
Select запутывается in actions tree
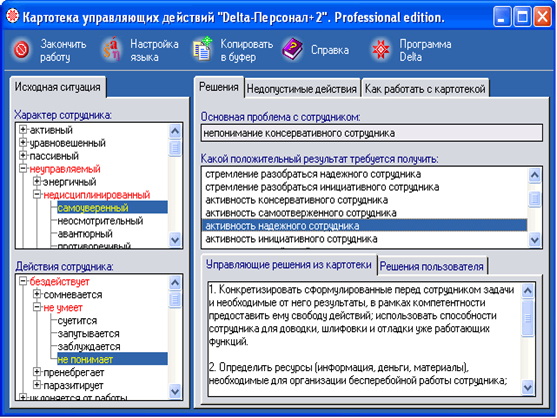point(88,333)
